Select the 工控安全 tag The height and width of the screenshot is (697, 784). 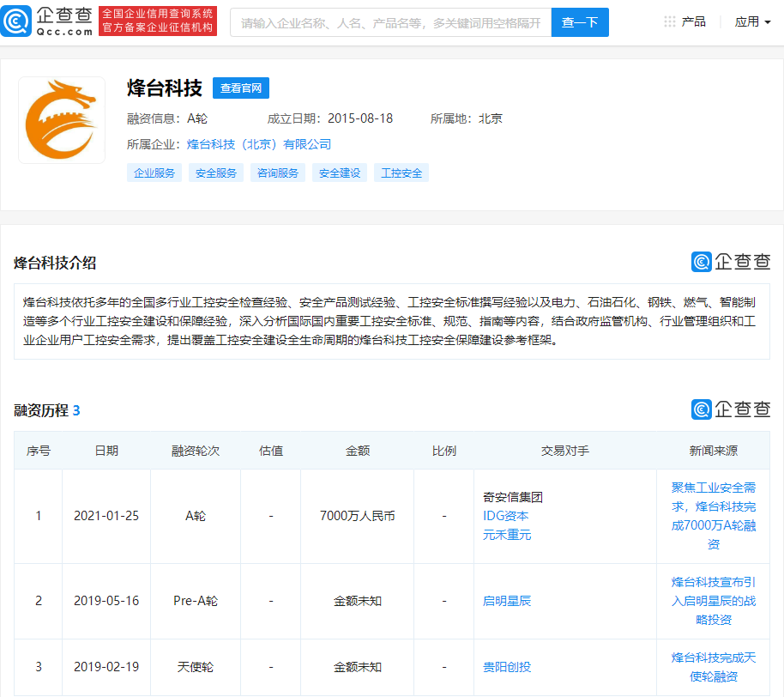[401, 173]
